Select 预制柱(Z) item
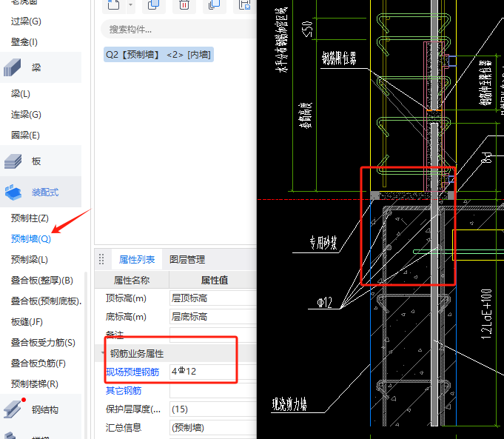Image resolution: width=504 pixels, height=439 pixels. click(x=30, y=218)
